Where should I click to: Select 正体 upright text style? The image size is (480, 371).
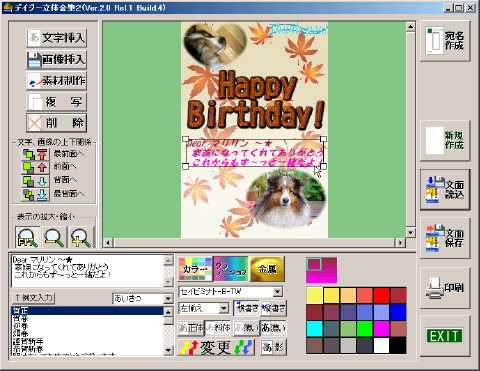(191, 328)
